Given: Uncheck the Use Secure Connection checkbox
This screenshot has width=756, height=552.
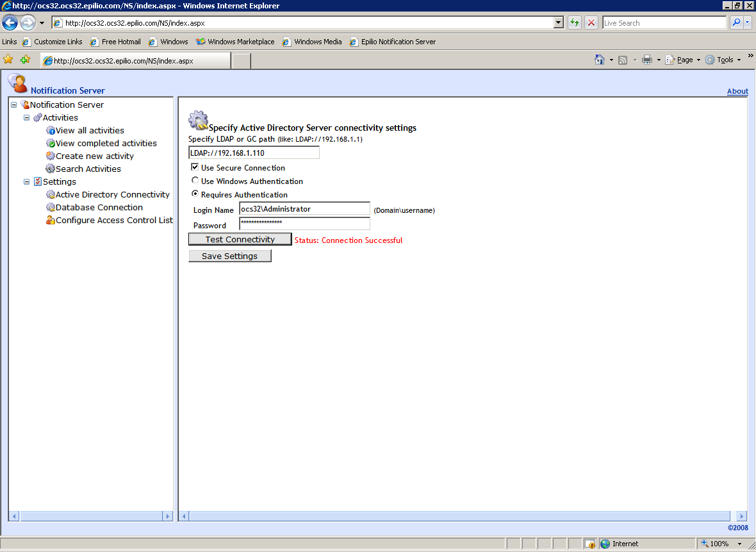Looking at the screenshot, I should click(x=195, y=167).
